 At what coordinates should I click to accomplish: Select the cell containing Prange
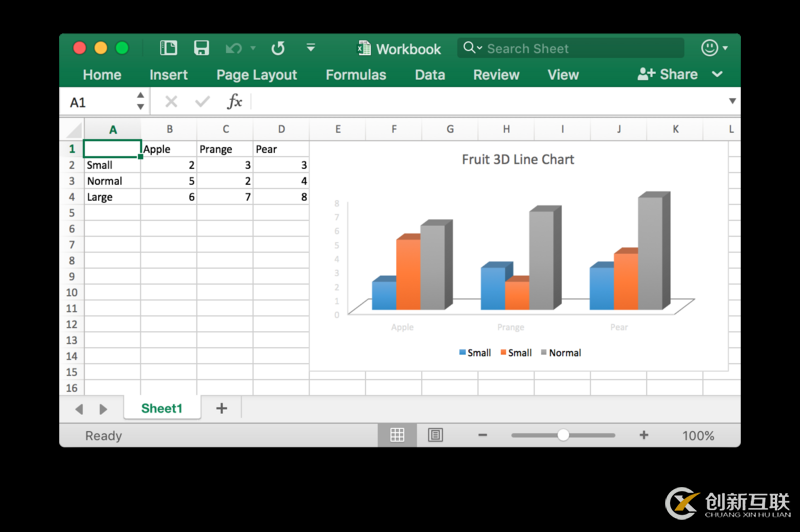[225, 149]
